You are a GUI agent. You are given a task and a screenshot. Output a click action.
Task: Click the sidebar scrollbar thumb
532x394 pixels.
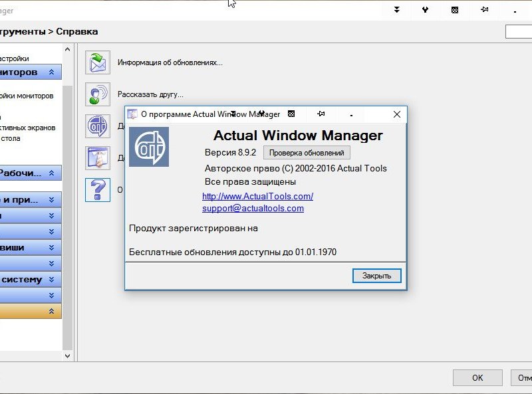click(x=68, y=217)
